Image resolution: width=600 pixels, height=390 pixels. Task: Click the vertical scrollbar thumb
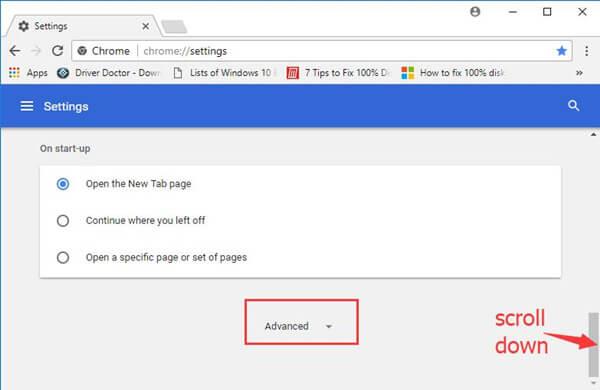click(593, 344)
